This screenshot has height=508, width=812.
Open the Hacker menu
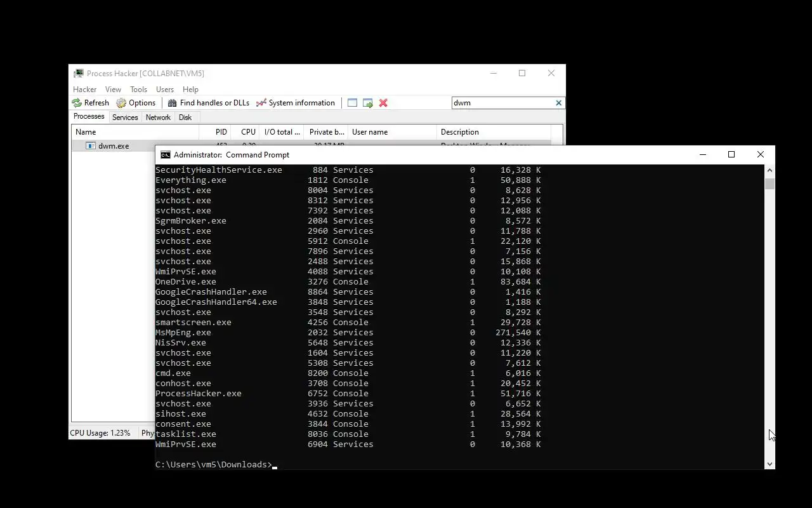[85, 90]
